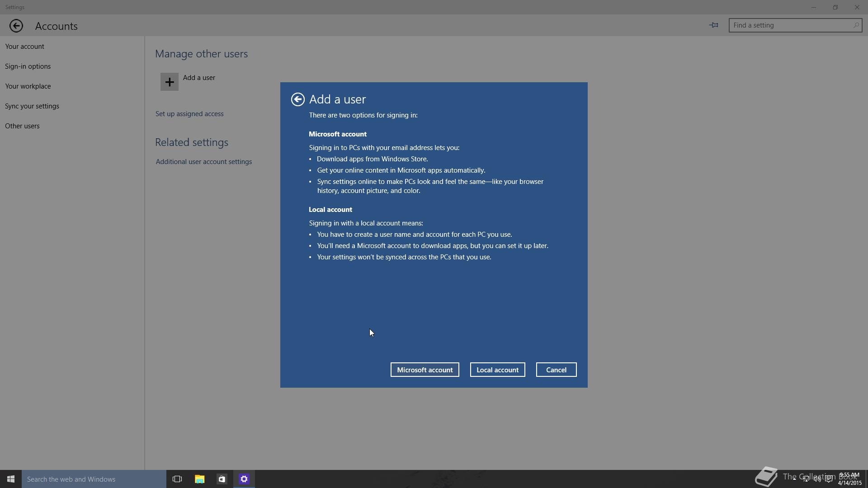The height and width of the screenshot is (488, 868).
Task: Open the Action Center notifications icon
Action: pos(829,479)
